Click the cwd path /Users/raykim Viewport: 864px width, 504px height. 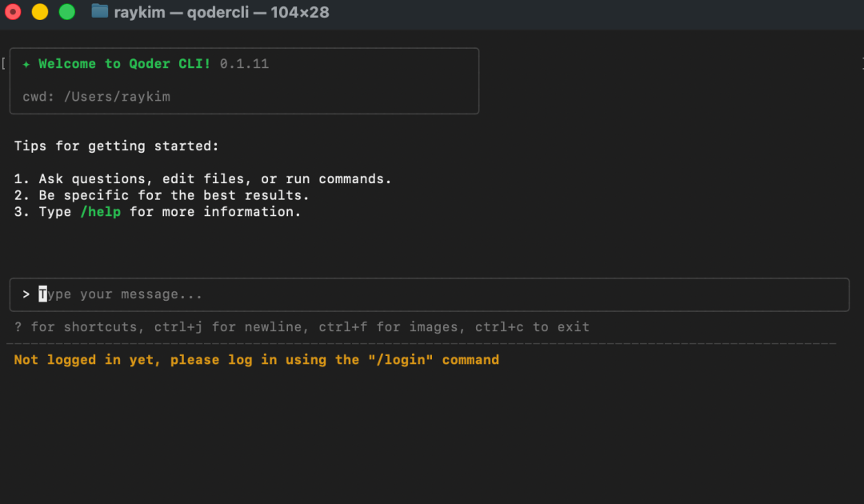[117, 97]
